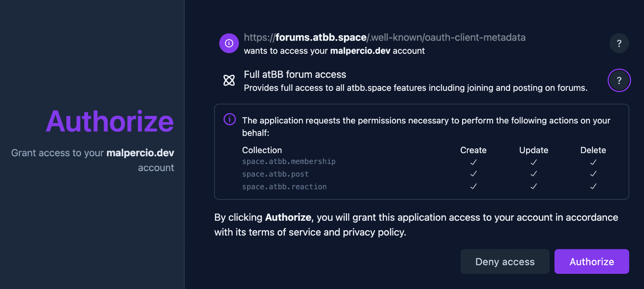The height and width of the screenshot is (289, 644).
Task: Click the info icon in the permissions box
Action: click(x=230, y=119)
